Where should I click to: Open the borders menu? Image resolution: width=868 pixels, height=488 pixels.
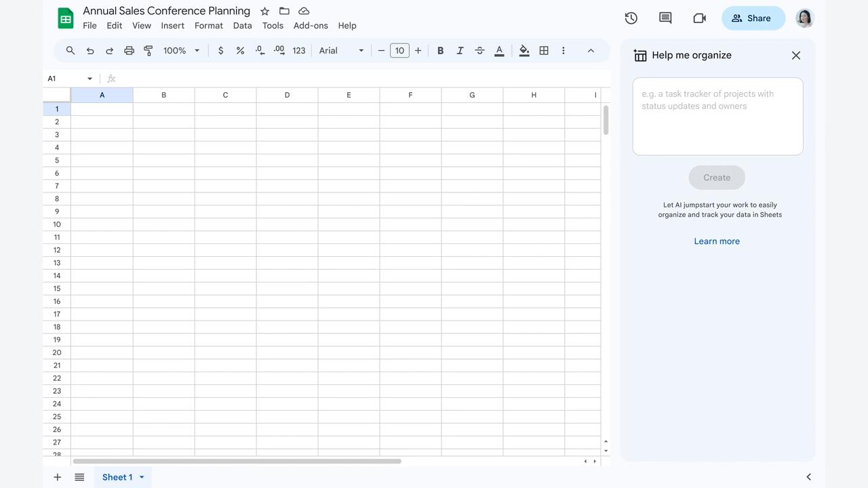[544, 50]
